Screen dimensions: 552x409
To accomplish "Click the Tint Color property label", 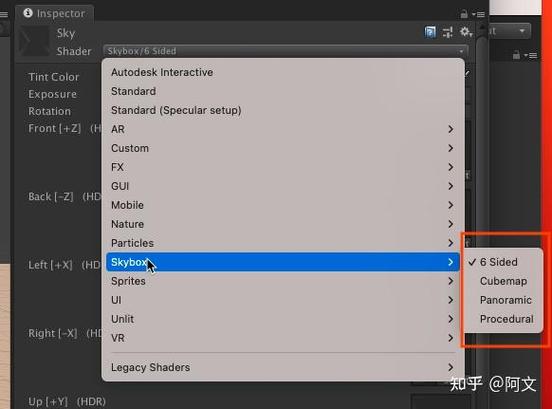I will [54, 77].
